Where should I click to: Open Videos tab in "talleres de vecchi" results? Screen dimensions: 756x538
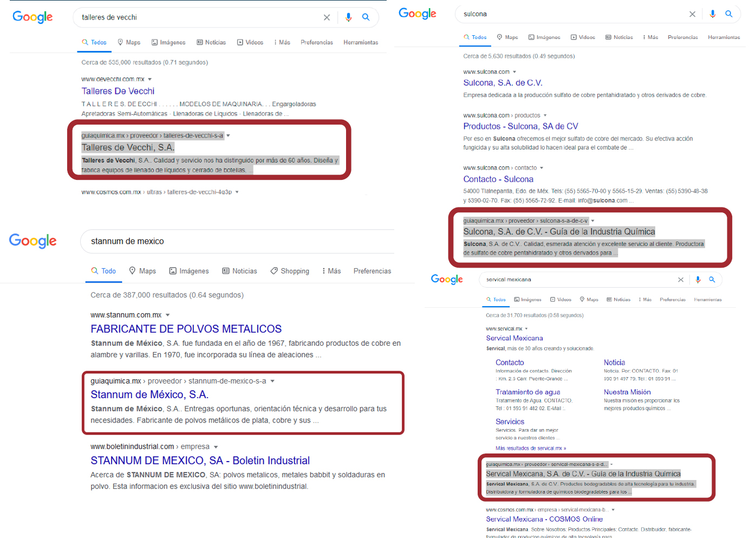(x=250, y=42)
